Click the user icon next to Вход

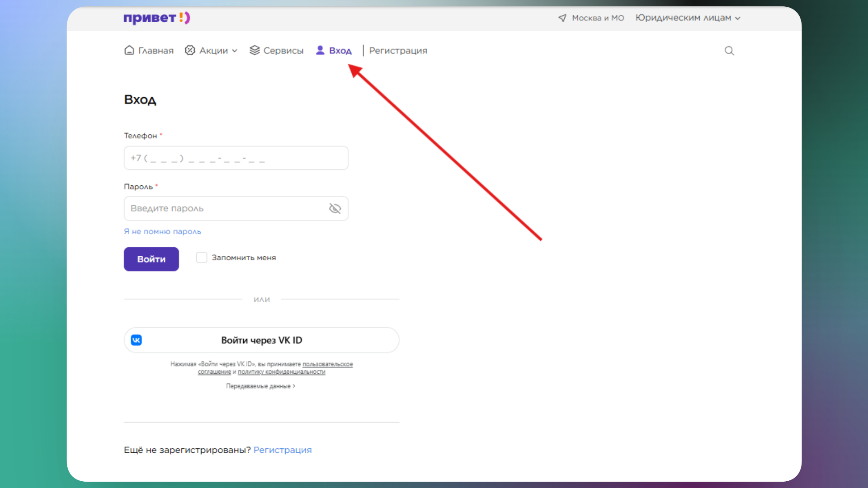pos(320,51)
